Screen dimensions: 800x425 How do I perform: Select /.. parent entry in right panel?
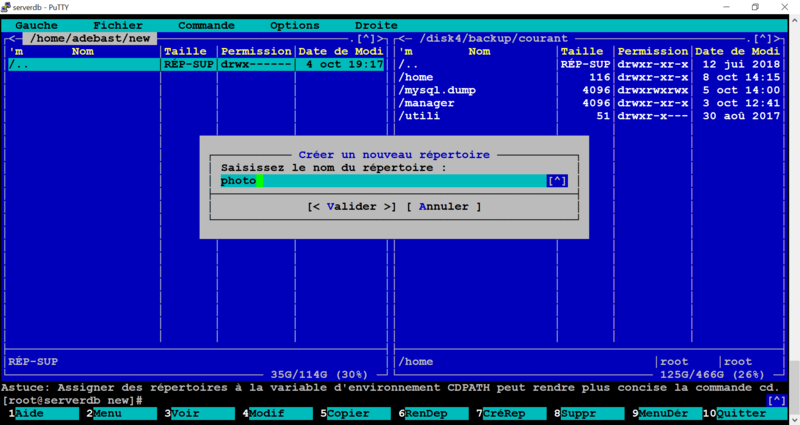589,64
